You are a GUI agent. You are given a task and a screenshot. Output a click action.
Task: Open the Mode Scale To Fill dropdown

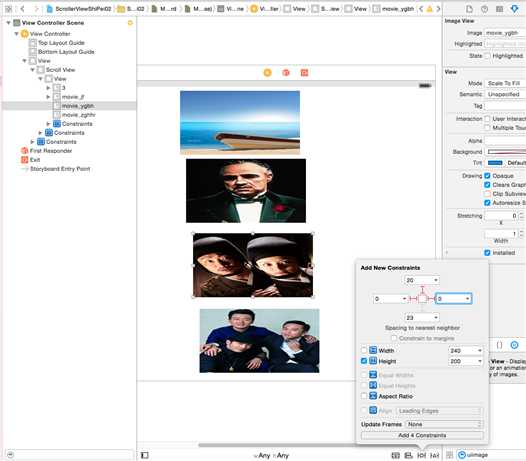pyautogui.click(x=505, y=83)
